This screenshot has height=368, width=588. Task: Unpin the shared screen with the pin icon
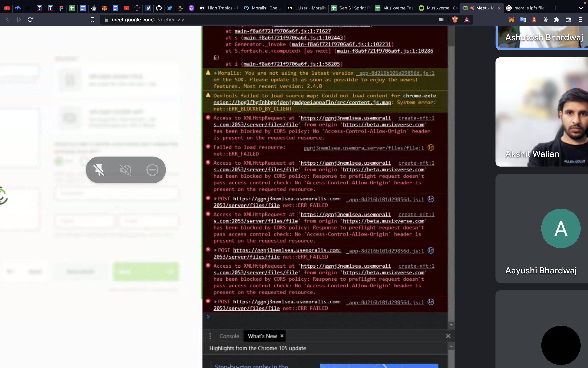99,170
